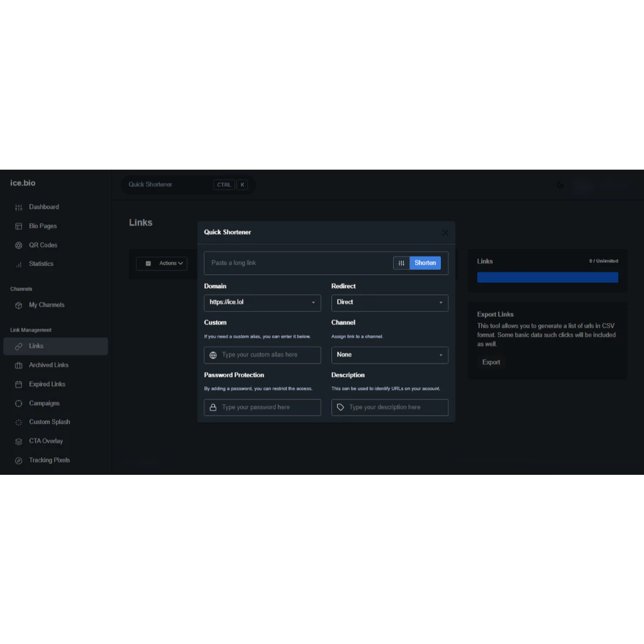
Task: Click the blue Links usage progress bar
Action: tap(547, 277)
